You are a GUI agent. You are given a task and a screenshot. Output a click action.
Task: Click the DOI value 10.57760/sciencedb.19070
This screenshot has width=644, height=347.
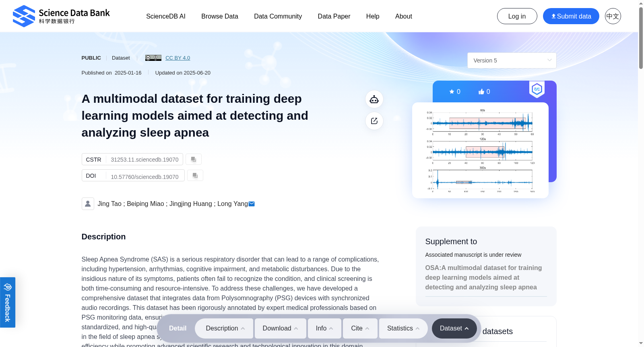144,177
